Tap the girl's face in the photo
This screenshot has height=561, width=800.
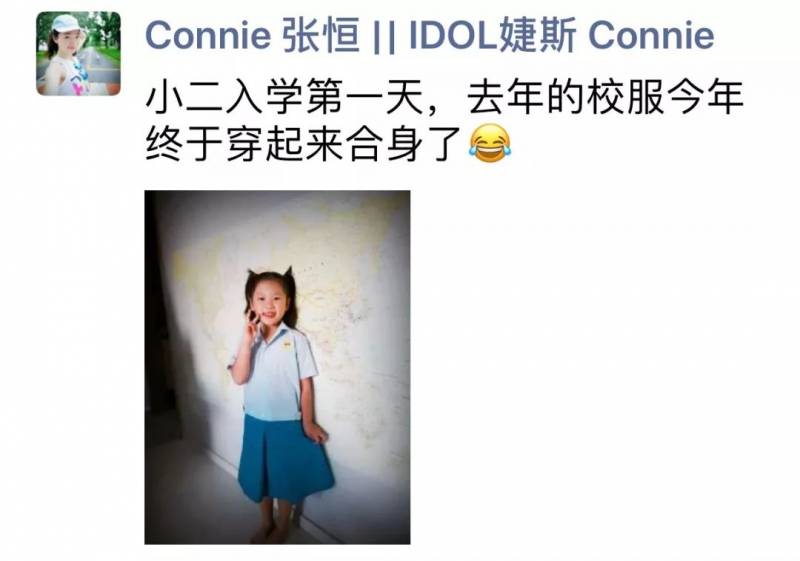pyautogui.click(x=270, y=303)
